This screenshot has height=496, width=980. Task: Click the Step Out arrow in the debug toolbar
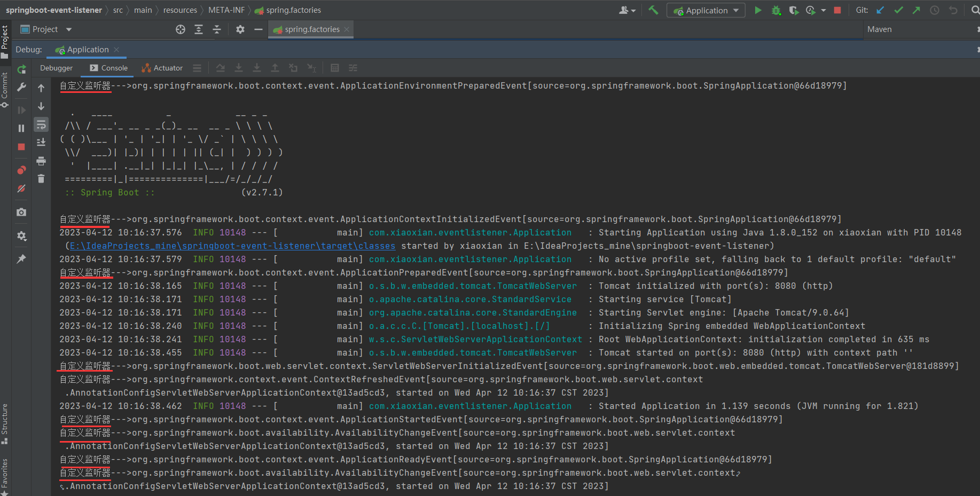coord(275,68)
